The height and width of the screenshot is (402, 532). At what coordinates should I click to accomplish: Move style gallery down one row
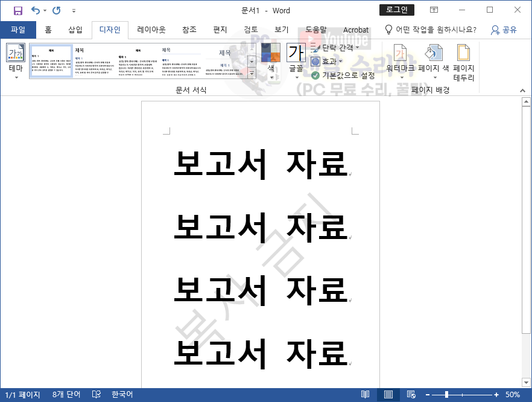pyautogui.click(x=252, y=62)
